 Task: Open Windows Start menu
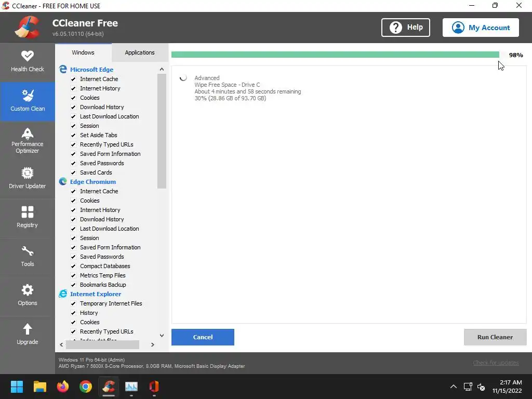[x=17, y=387]
